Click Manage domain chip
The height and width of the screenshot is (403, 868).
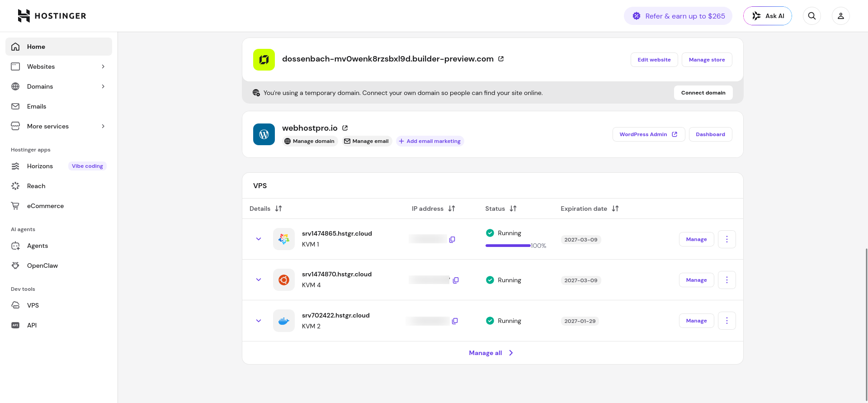pos(310,141)
